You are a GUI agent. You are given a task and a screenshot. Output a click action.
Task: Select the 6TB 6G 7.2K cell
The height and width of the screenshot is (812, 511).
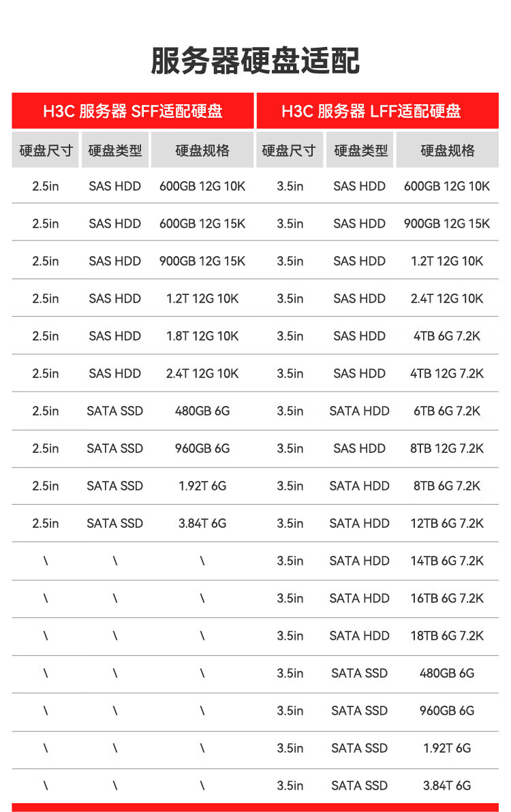coord(447,411)
